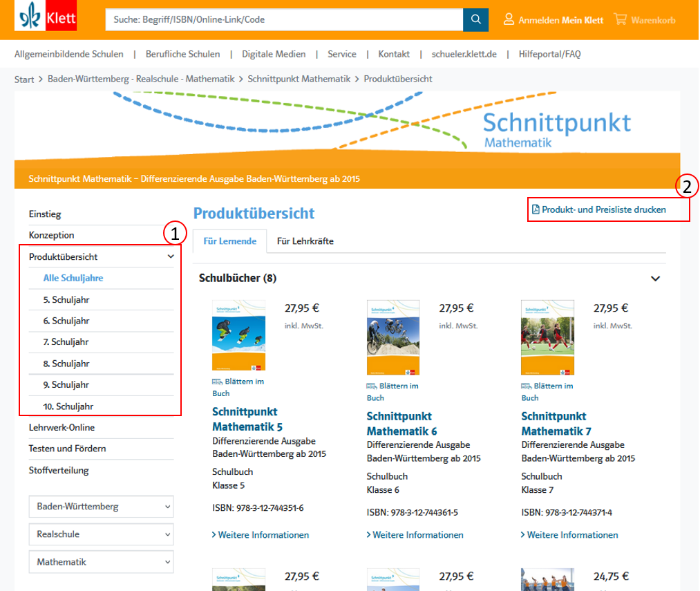The height and width of the screenshot is (591, 700).
Task: Click the user profile icon
Action: [509, 19]
